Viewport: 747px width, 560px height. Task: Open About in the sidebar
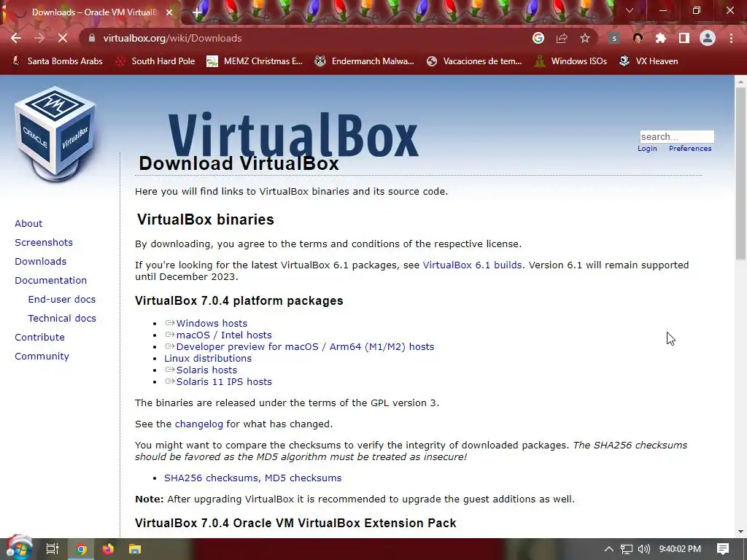(28, 223)
